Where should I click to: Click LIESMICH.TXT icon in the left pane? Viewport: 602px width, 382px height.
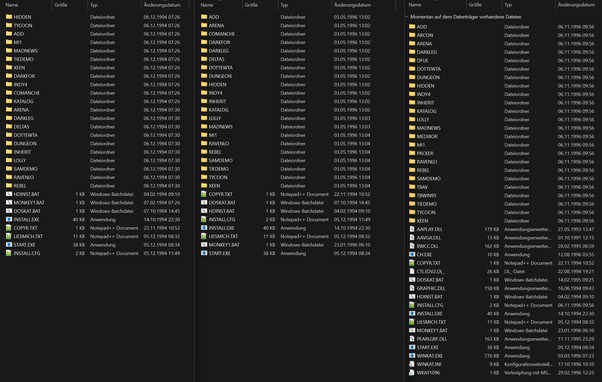(9, 236)
